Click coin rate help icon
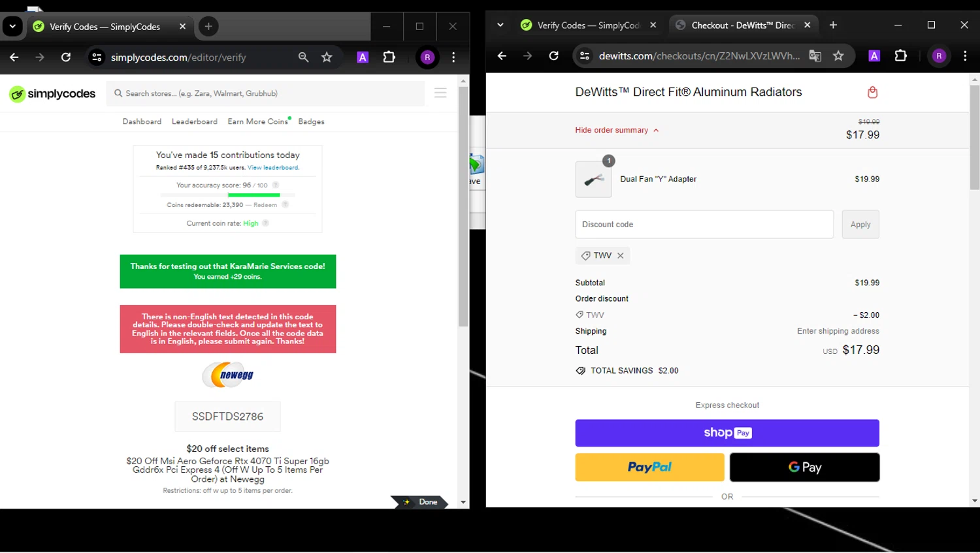The height and width of the screenshot is (553, 980). [265, 223]
